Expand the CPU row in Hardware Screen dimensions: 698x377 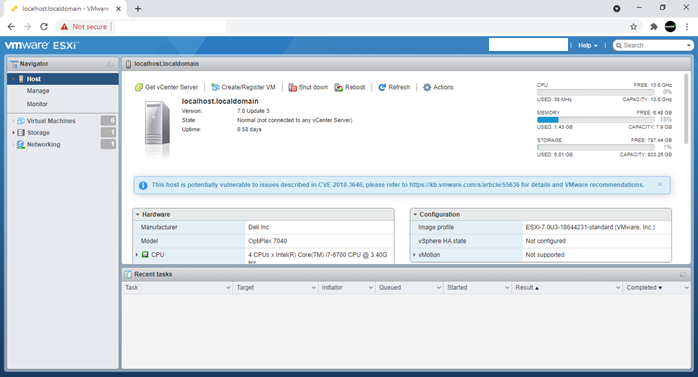pos(137,255)
